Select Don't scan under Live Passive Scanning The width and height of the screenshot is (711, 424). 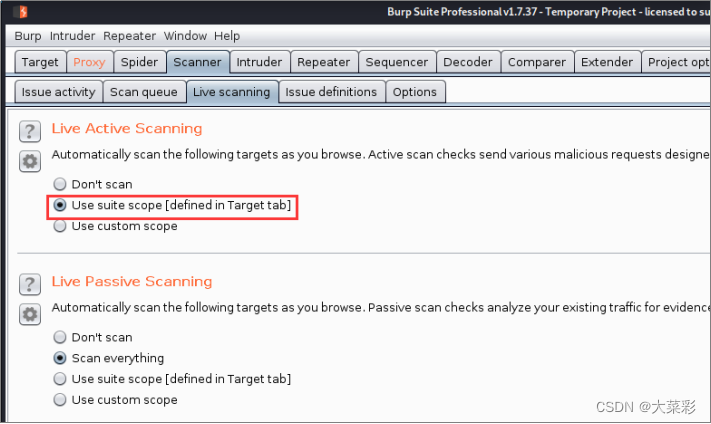pyautogui.click(x=93, y=337)
